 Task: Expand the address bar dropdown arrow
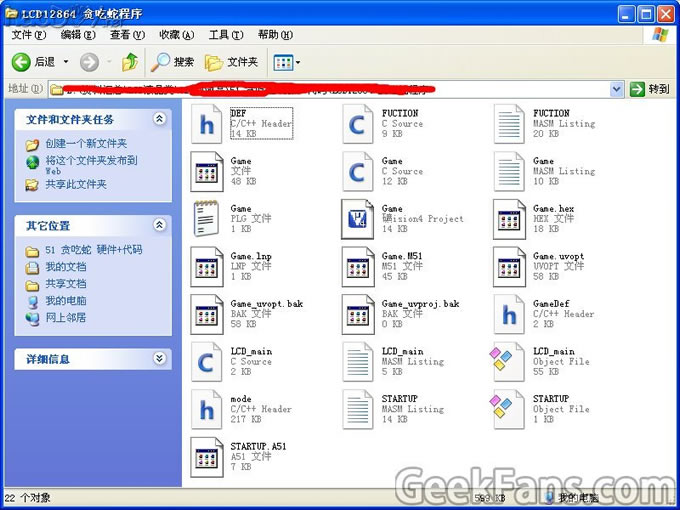click(x=617, y=89)
